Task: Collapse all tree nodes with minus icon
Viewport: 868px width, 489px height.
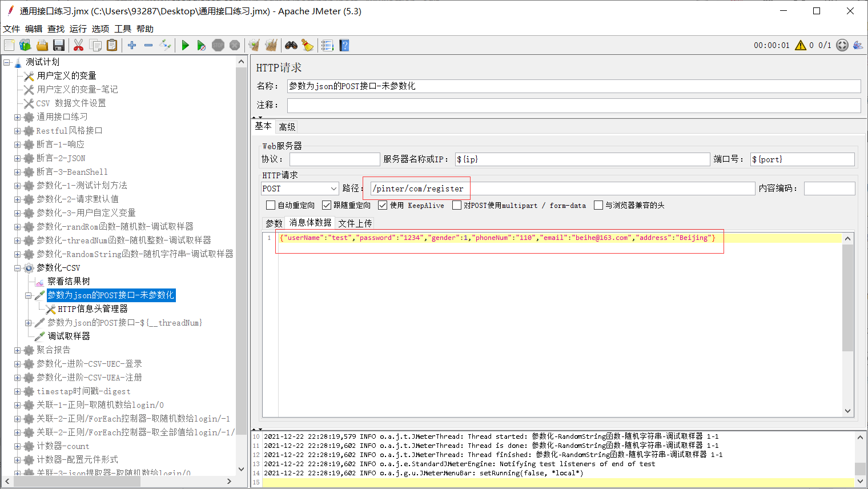Action: (148, 45)
